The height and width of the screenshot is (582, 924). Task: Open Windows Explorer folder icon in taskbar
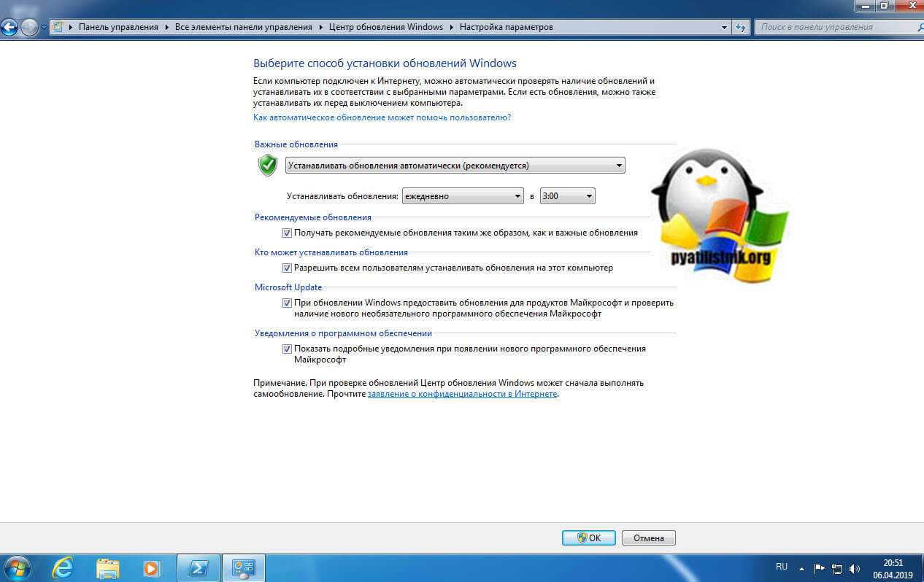coord(107,567)
